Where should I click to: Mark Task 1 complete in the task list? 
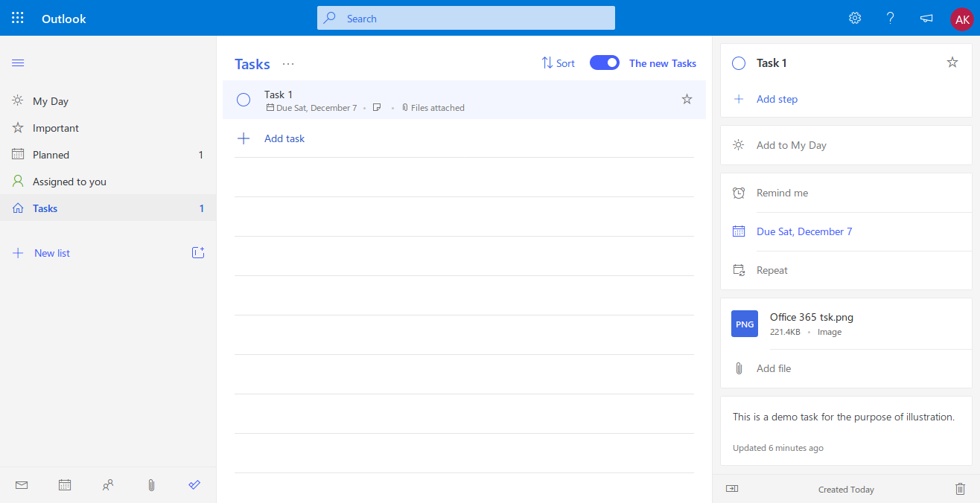click(x=244, y=100)
